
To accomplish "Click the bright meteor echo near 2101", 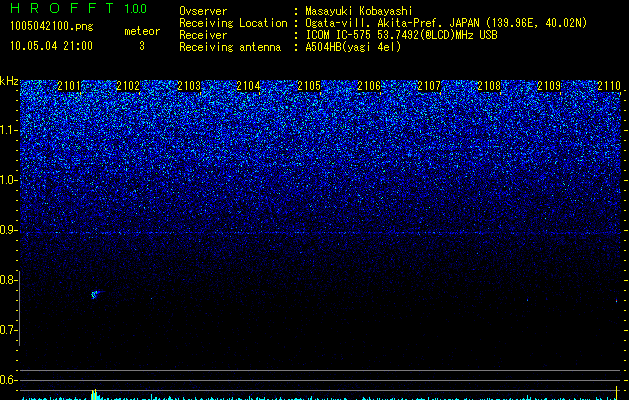I will coord(95,295).
